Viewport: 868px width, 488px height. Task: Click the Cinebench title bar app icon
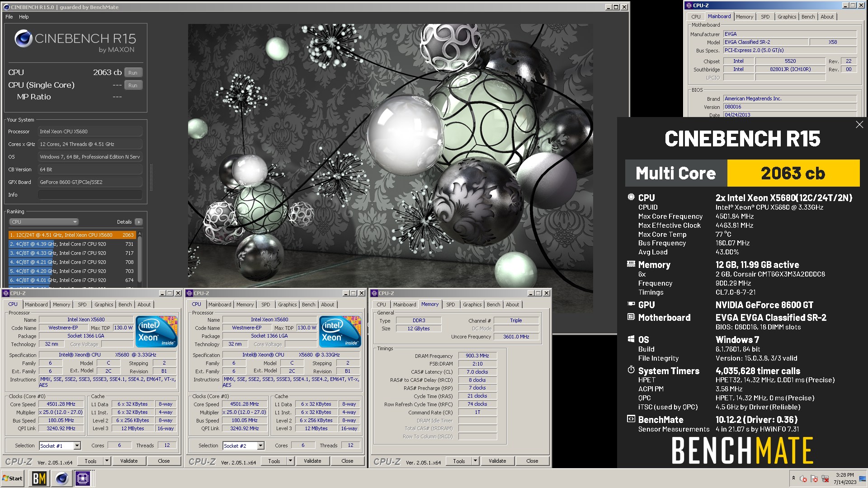coord(6,7)
